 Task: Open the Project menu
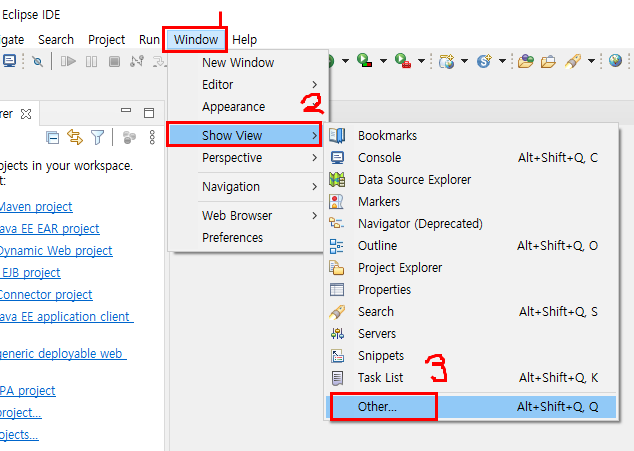(x=106, y=40)
